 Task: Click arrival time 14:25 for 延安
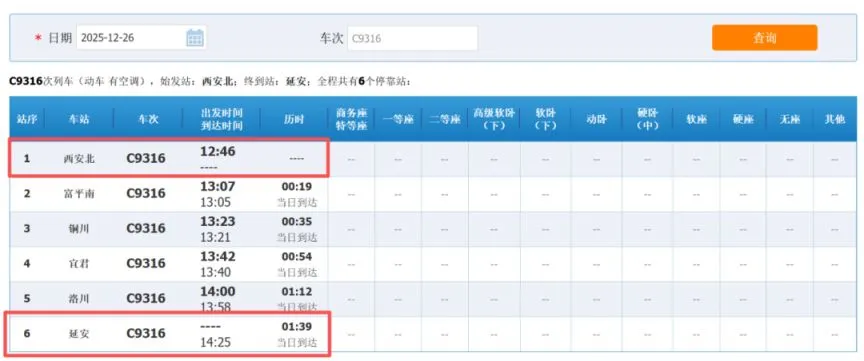point(215,342)
